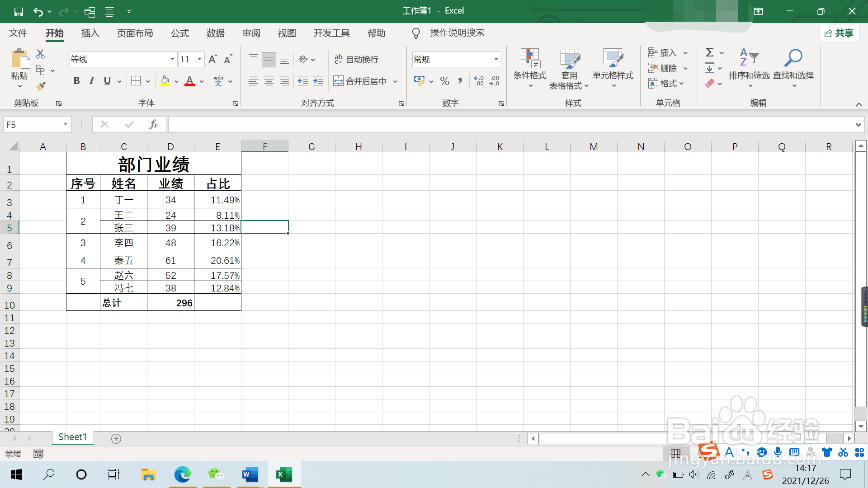Expand the number format dropdown (常规)
The width and height of the screenshot is (868, 488).
pyautogui.click(x=496, y=59)
